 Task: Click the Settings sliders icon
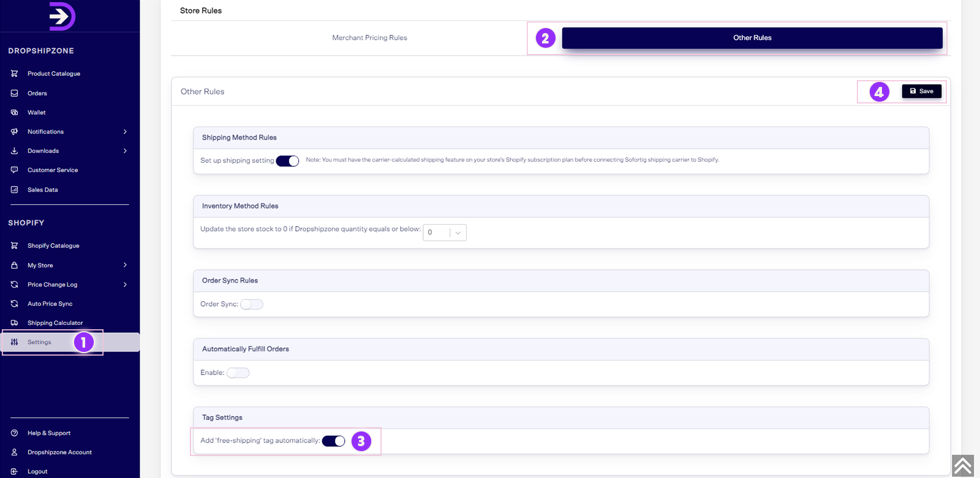tap(14, 342)
